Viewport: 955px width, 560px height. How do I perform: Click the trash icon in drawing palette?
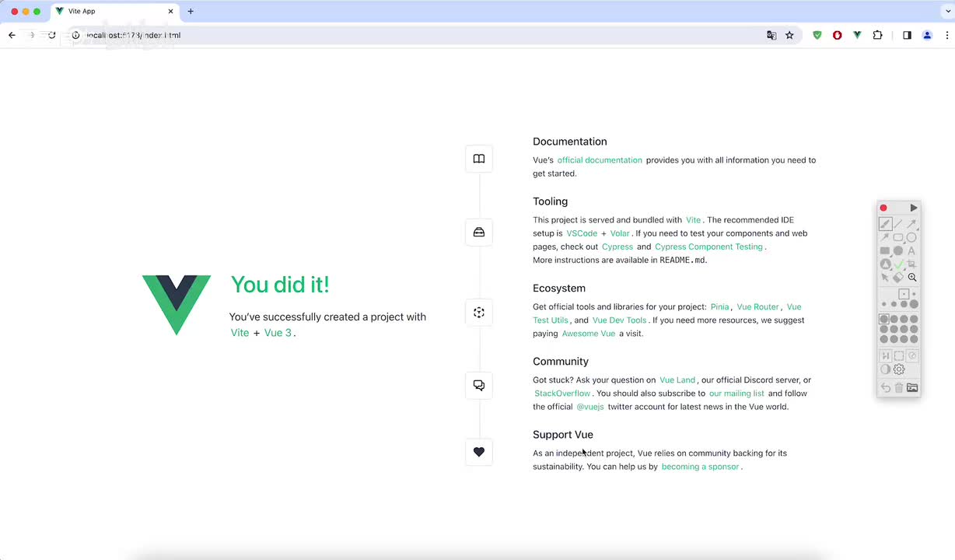[x=898, y=387]
